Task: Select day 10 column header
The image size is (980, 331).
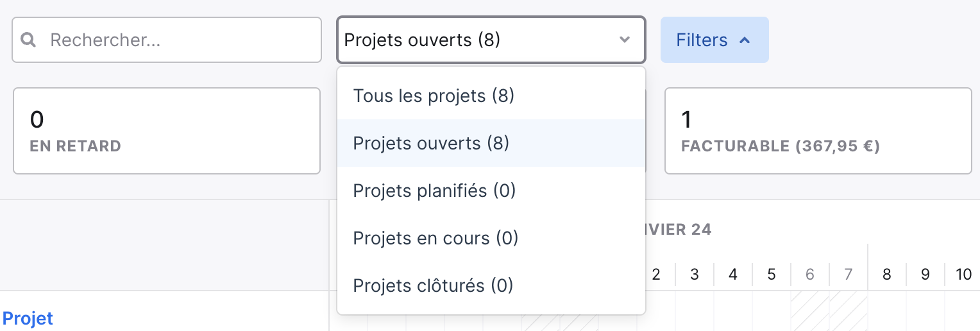Action: tap(963, 275)
